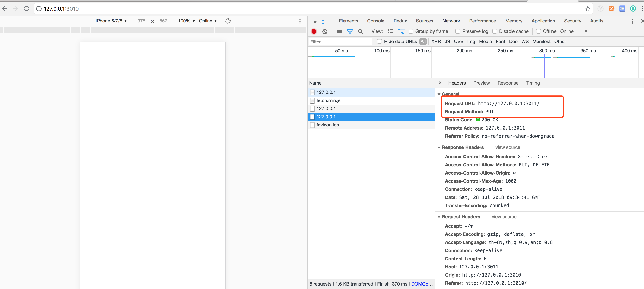Click the record network log button
The image size is (644, 289).
313,31
